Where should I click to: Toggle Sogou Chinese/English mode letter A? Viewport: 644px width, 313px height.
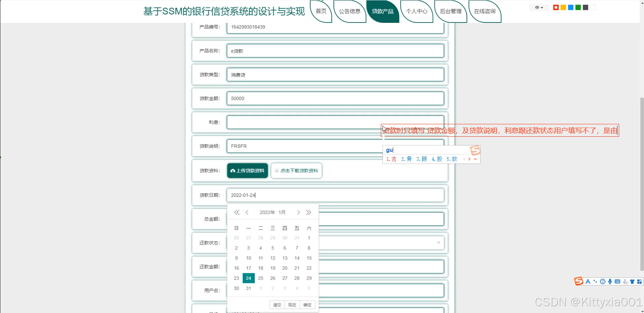[x=588, y=281]
